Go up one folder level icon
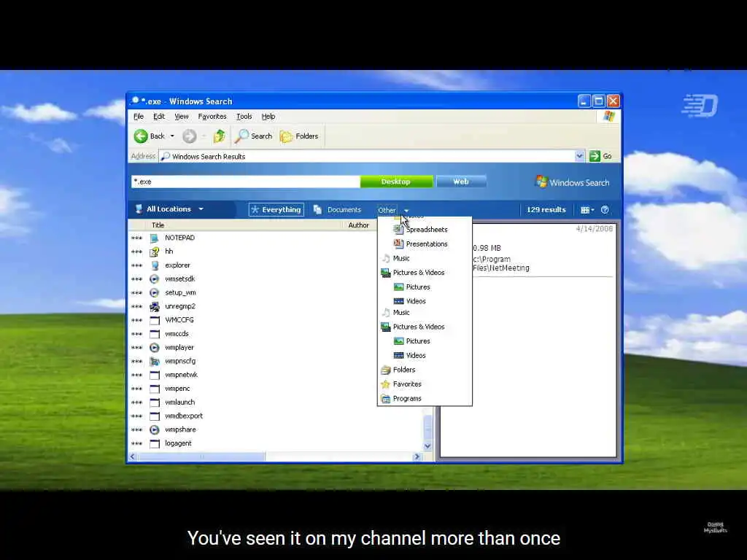The image size is (747, 560). (x=219, y=136)
